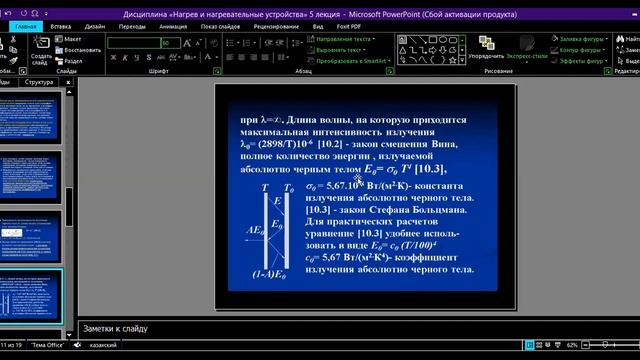Expand the shapes gallery More arrow

coord(462,60)
